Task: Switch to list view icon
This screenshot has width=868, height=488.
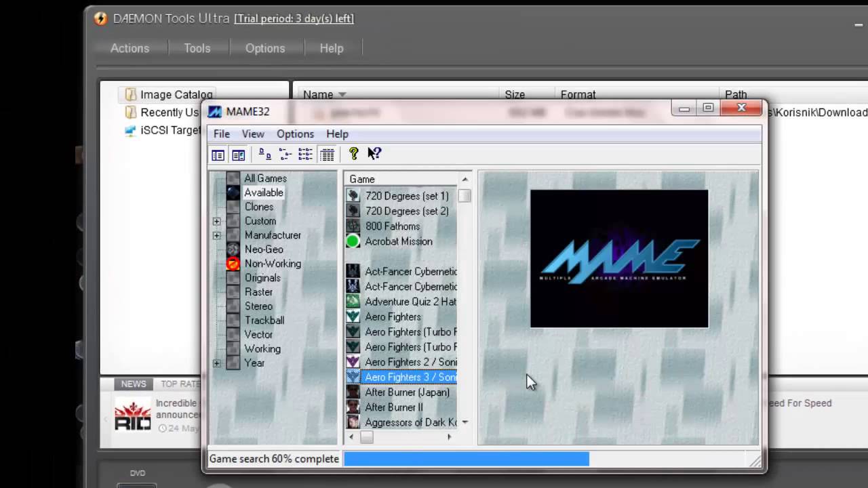Action: point(306,155)
